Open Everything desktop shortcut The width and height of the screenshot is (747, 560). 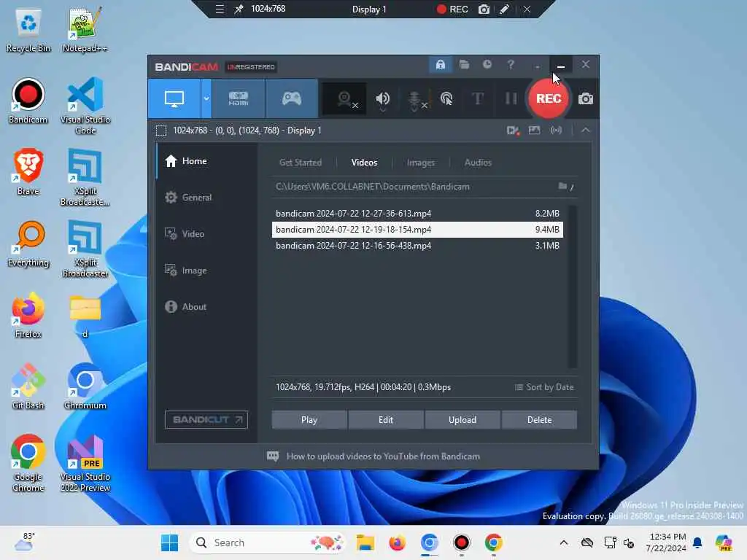click(28, 244)
